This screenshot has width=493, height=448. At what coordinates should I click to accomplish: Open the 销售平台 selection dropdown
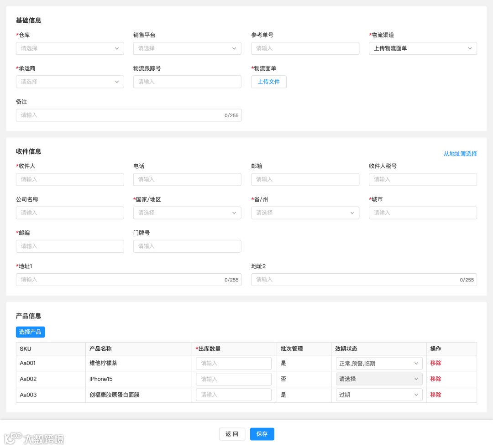(187, 48)
